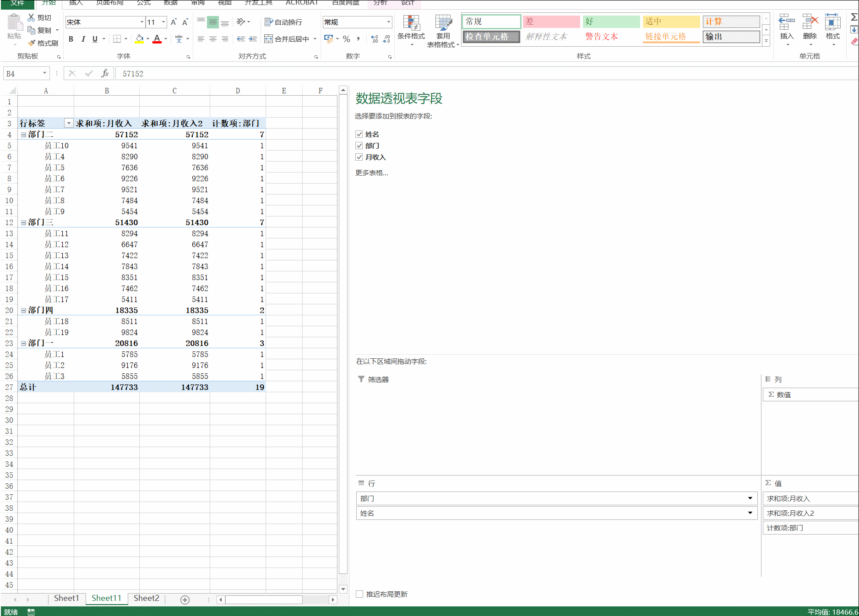The width and height of the screenshot is (859, 616).
Task: Enable defer layout update (推迟布局更新)
Action: tap(359, 594)
